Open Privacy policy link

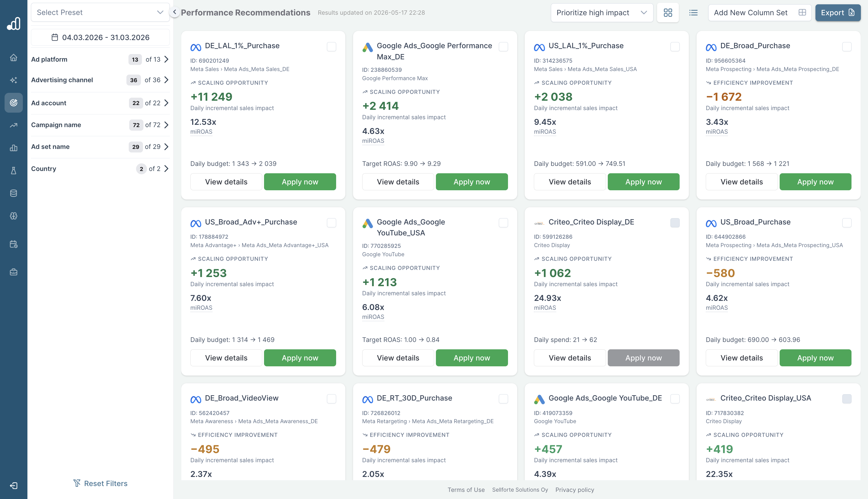click(575, 490)
